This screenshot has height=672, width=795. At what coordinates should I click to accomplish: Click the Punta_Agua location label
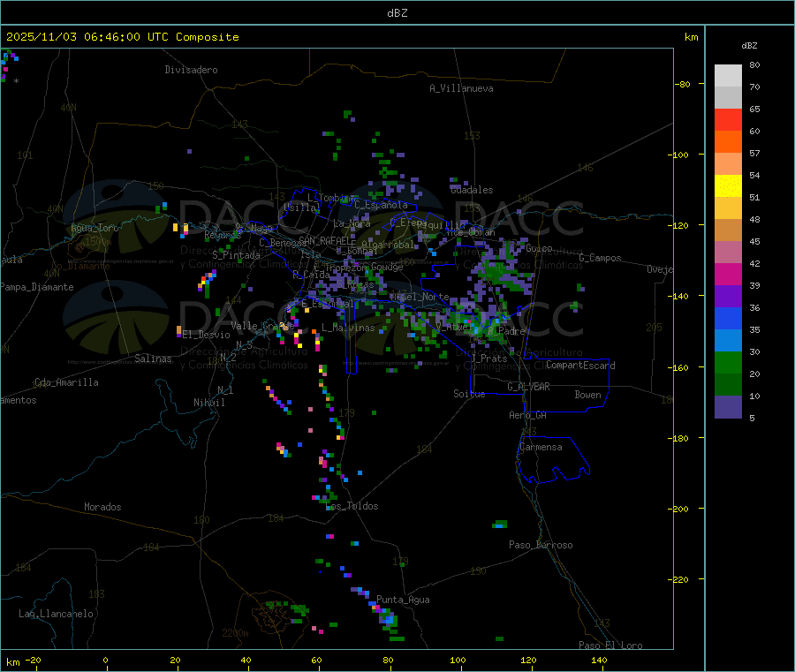pos(403,600)
